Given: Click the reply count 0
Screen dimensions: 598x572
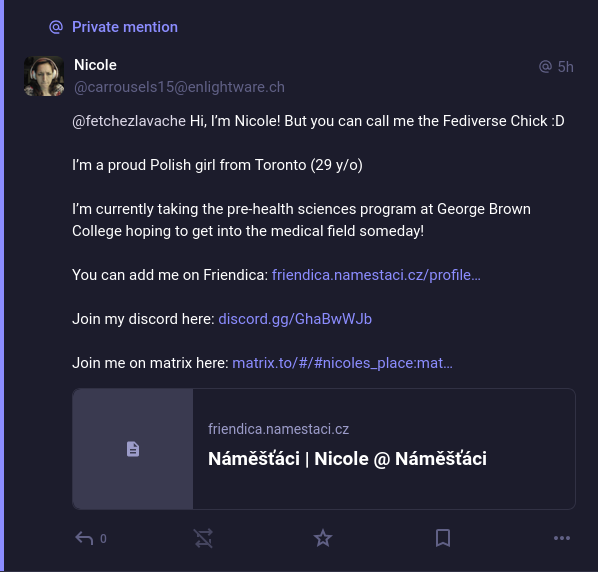Looking at the screenshot, I should (x=103, y=539).
